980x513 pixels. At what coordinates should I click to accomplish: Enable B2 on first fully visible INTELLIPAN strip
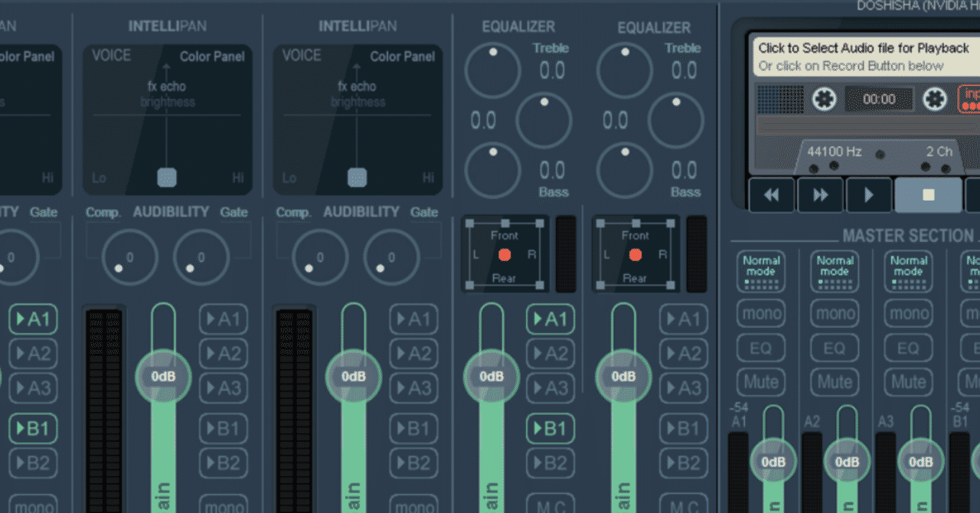pos(224,463)
